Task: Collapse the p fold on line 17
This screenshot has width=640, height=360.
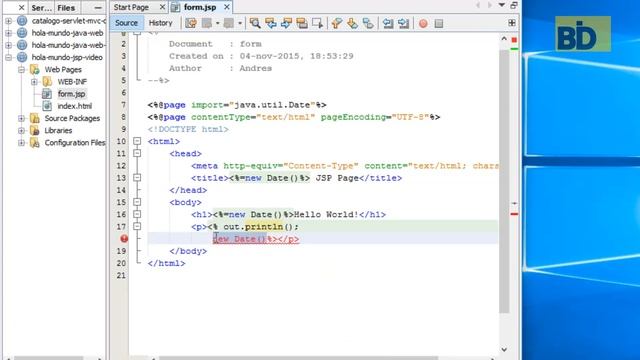Action: pos(137,226)
